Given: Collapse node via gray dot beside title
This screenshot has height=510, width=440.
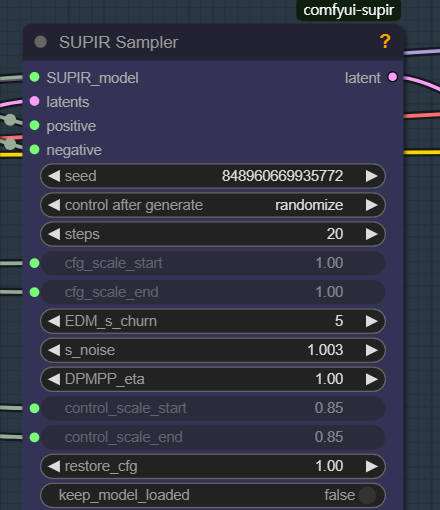Looking at the screenshot, I should tap(41, 42).
